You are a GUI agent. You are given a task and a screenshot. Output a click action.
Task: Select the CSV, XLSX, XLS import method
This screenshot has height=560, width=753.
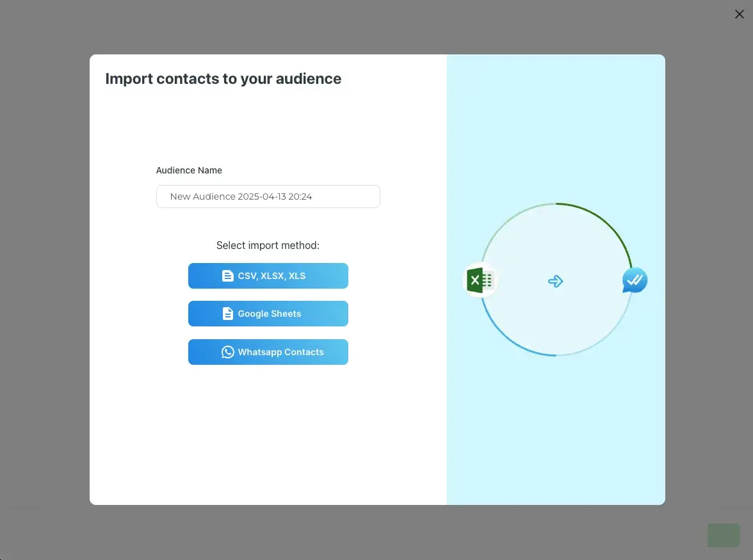268,275
